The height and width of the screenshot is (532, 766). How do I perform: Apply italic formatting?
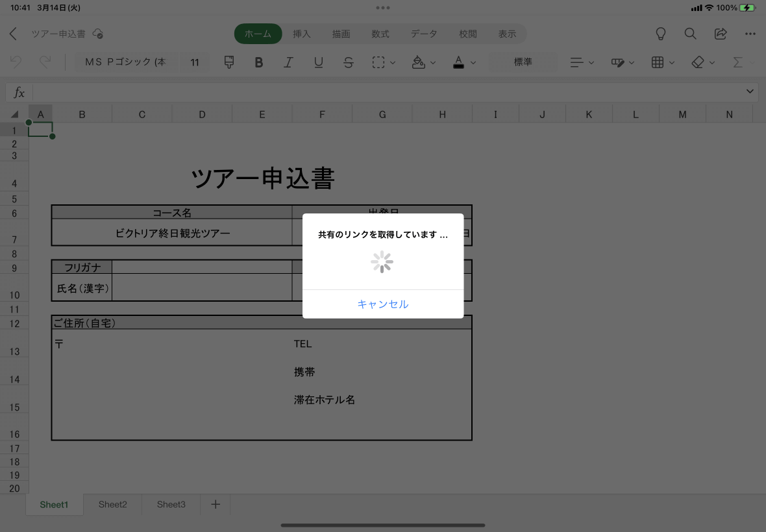288,62
